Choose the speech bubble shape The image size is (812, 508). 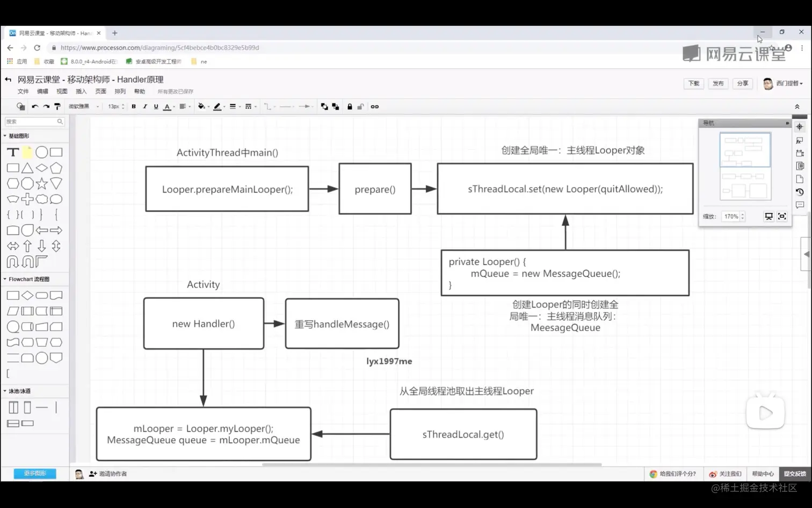[56, 199]
